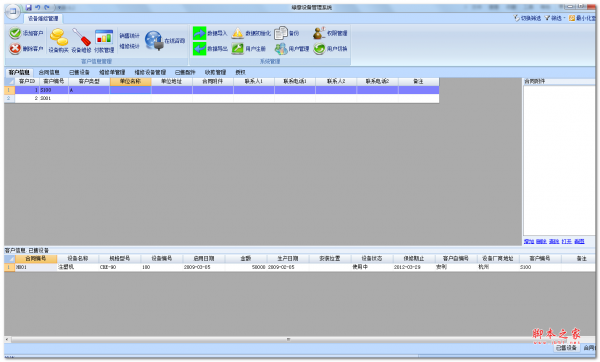The image size is (600, 362).
Task: Select row header 1 in customer grid
Action: pos(10,90)
